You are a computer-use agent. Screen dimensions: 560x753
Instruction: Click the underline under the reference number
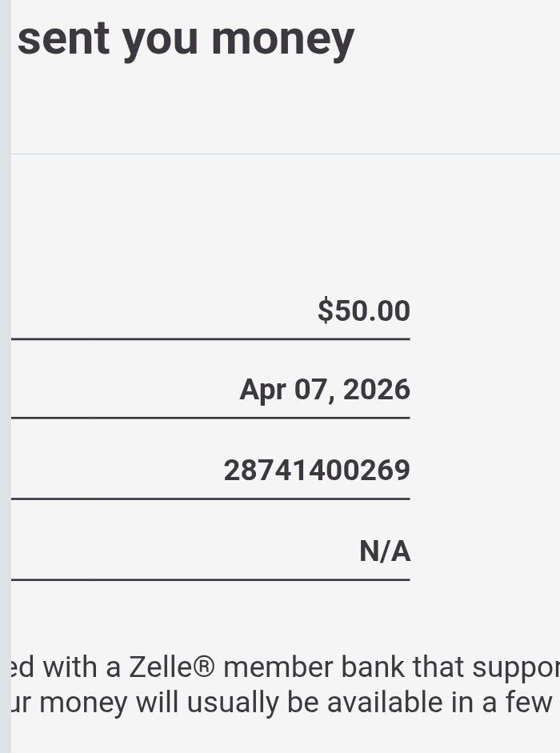tap(210, 499)
